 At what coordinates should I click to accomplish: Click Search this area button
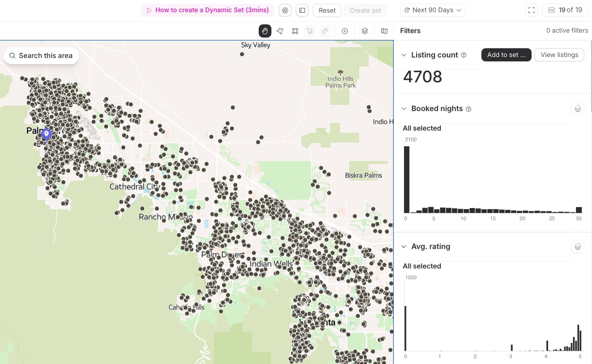tap(41, 56)
